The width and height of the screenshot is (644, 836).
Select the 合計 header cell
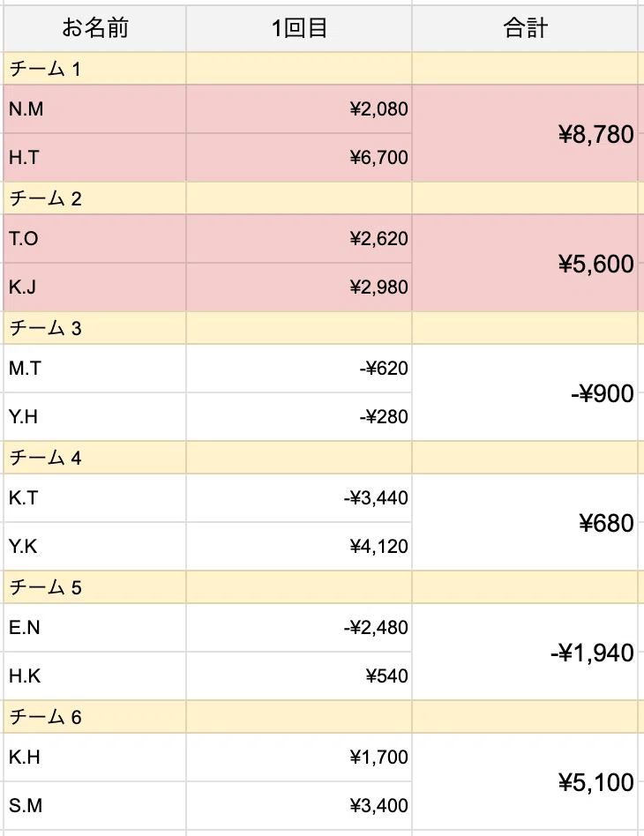525,28
